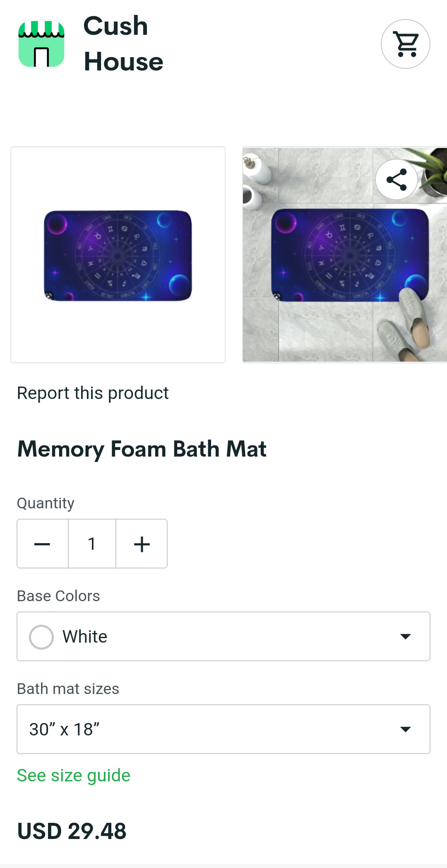Decrease quantity with the minus button
This screenshot has width=447, height=868.
pyautogui.click(x=42, y=544)
